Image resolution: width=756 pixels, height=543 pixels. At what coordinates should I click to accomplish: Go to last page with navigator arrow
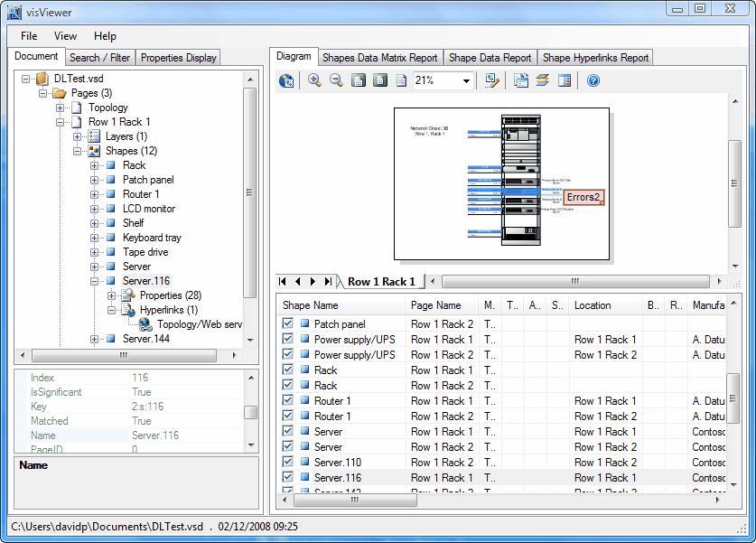pyautogui.click(x=328, y=281)
